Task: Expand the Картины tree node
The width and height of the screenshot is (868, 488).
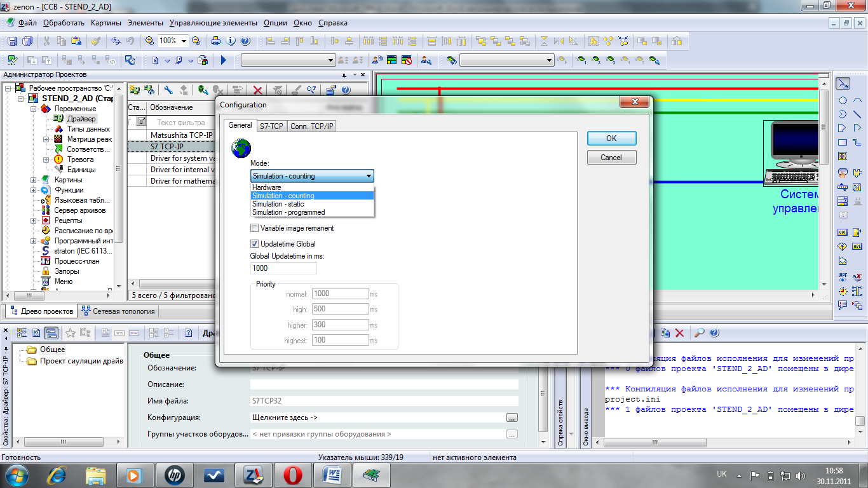Action: point(33,180)
